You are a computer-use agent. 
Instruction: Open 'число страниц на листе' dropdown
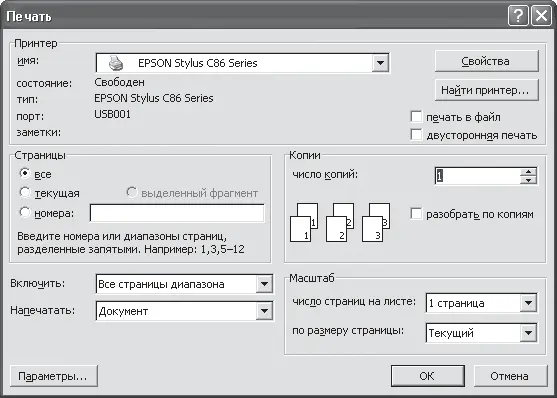(x=528, y=303)
